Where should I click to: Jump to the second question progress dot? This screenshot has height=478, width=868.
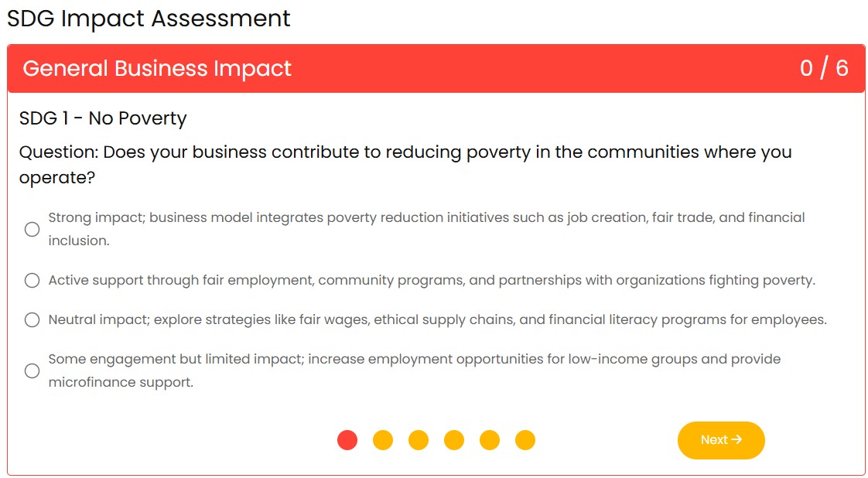pos(383,440)
